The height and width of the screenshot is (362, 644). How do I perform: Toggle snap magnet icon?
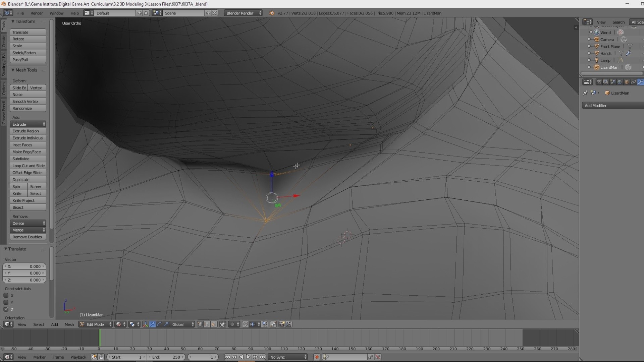tap(245, 324)
